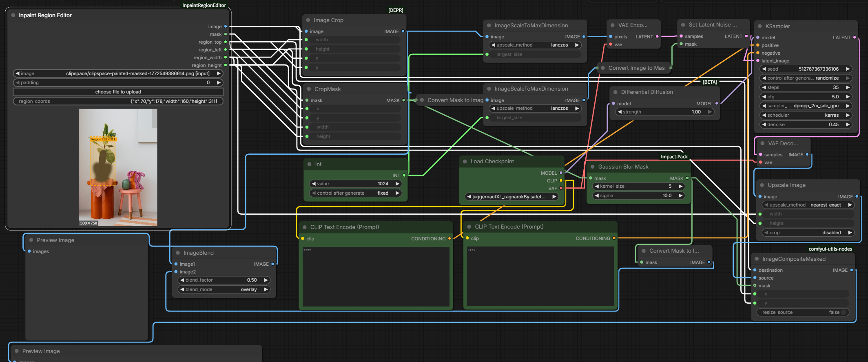
Task: Click the orange Region 160×311 selection box
Action: [x=102, y=161]
